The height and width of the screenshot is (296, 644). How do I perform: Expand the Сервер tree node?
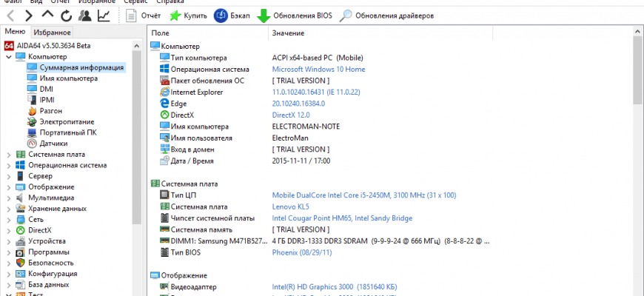click(x=9, y=176)
